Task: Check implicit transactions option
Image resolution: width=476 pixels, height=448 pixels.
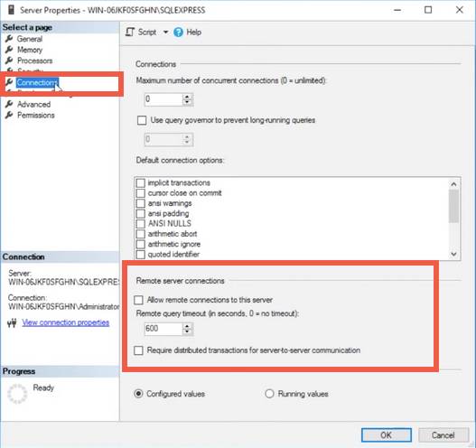Action: [140, 183]
